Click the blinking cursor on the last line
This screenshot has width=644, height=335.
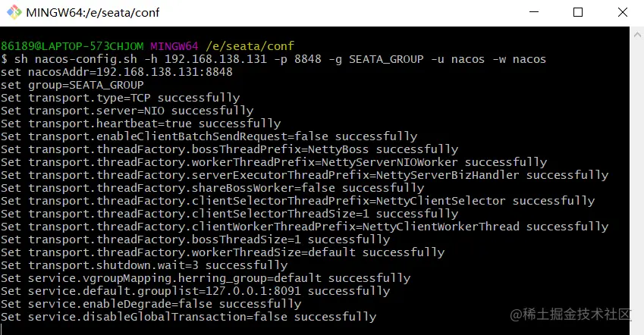point(2,330)
